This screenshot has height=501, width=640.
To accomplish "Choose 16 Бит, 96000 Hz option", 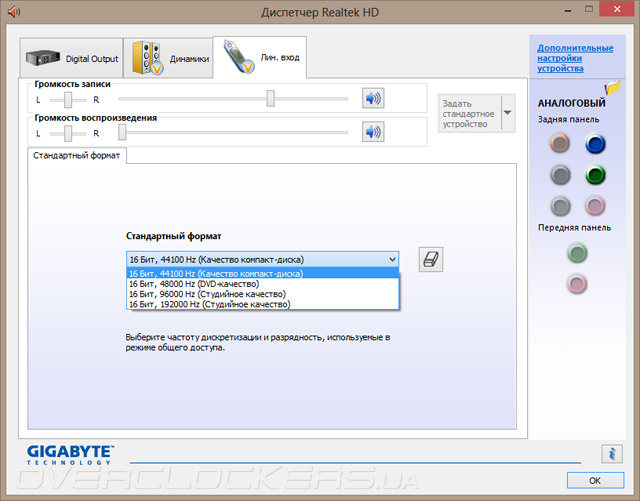I will (x=262, y=294).
